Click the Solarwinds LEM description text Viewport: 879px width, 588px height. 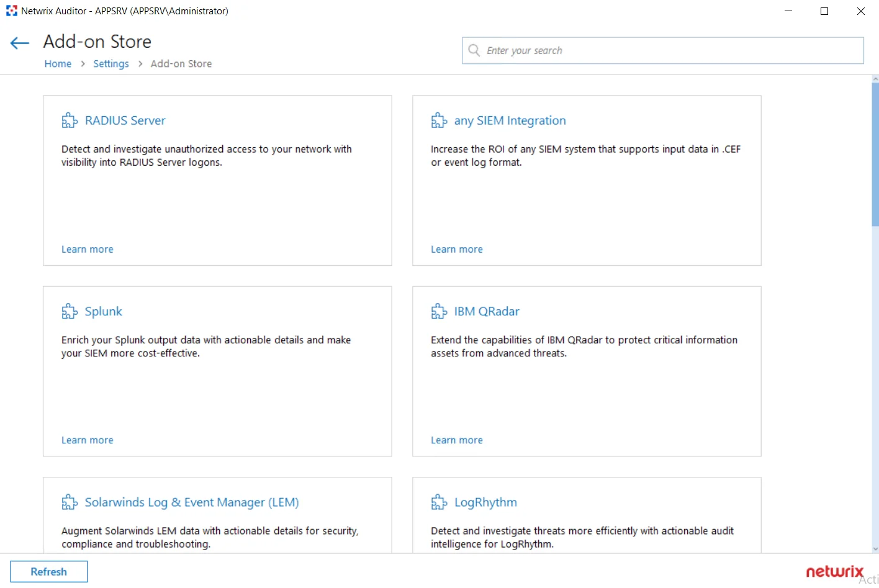pos(210,537)
